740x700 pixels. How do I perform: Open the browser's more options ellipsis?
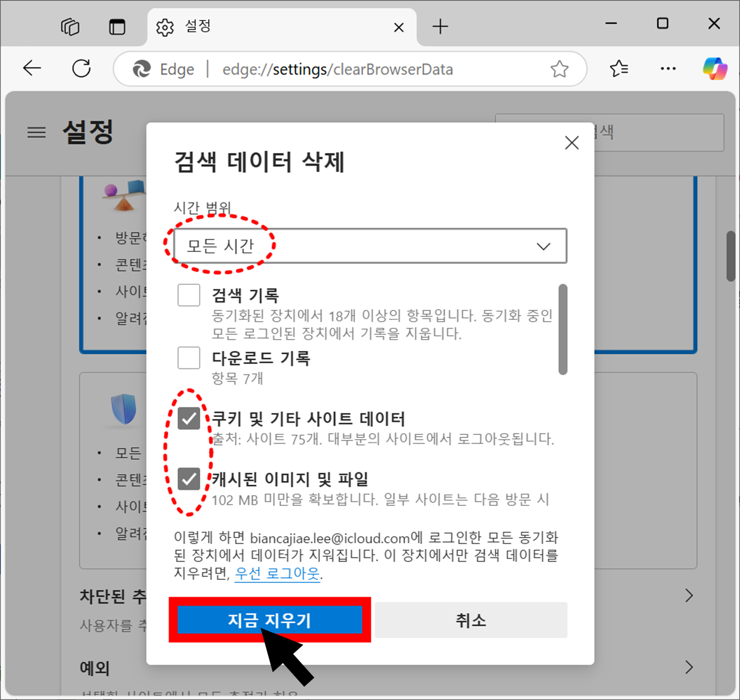[x=668, y=68]
